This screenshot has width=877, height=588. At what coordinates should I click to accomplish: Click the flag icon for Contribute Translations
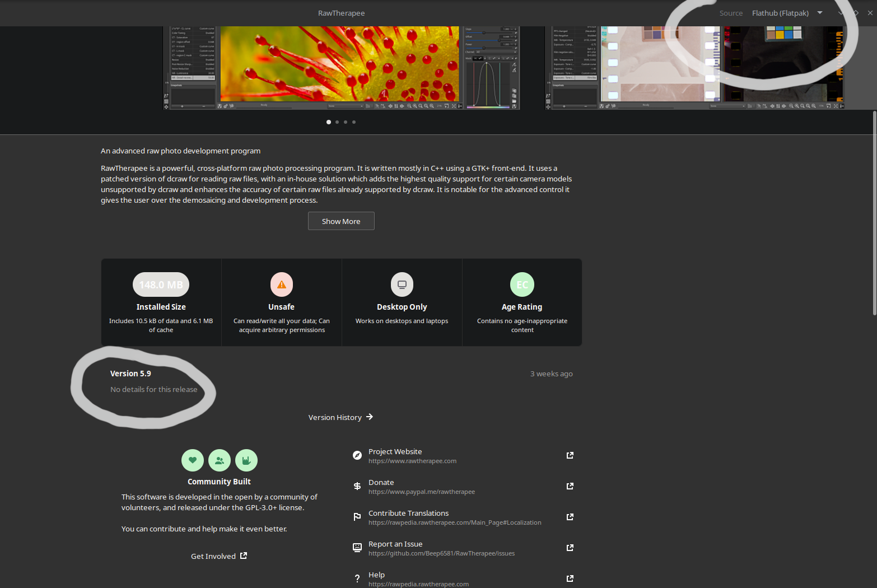tap(357, 517)
